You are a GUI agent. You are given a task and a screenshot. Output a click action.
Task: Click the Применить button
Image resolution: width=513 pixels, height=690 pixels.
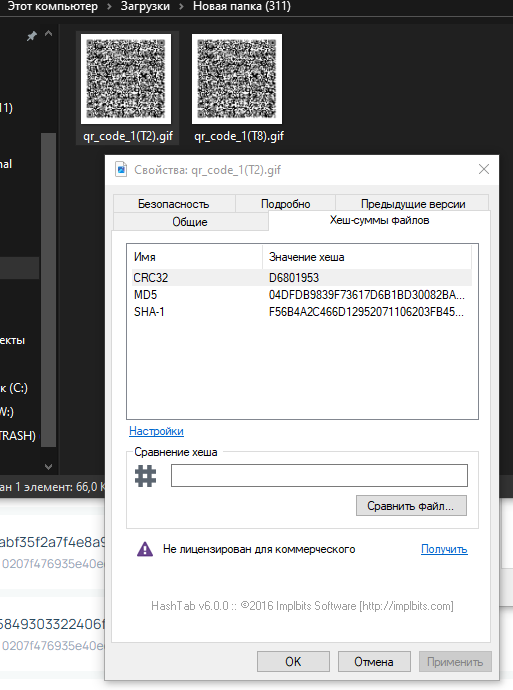click(455, 661)
